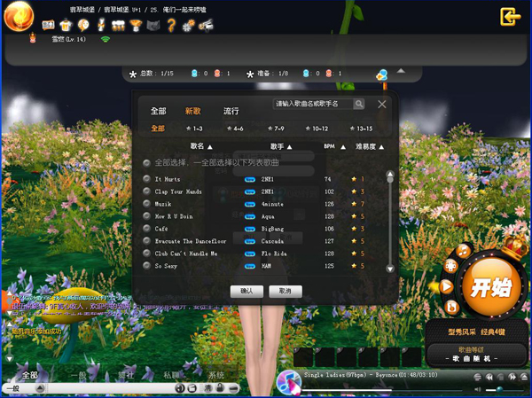Select the radio button for It Hurts
This screenshot has height=398, width=532.
147,179
